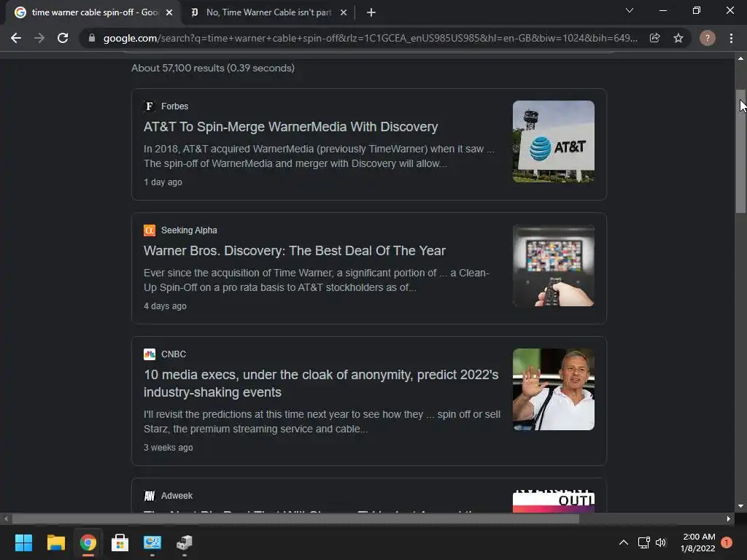Click 'About 57,100 results' text
The image size is (747, 560).
(213, 68)
